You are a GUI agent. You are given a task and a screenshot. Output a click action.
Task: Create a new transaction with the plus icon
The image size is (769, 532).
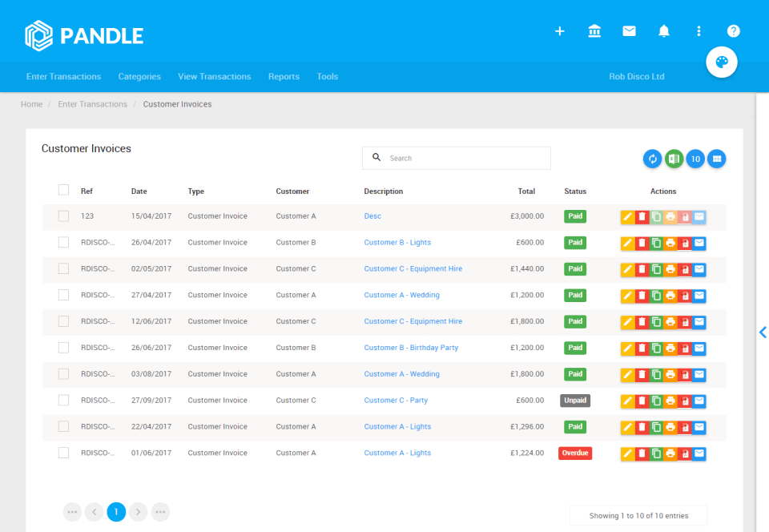click(559, 31)
